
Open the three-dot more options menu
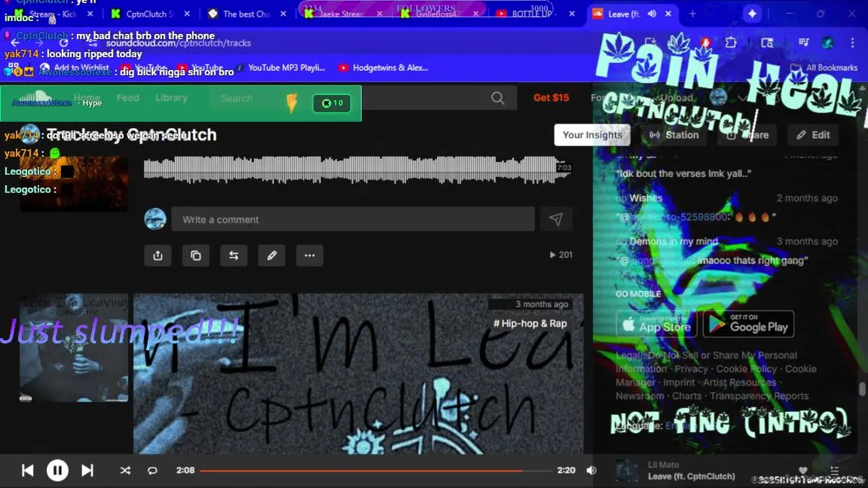pos(310,256)
